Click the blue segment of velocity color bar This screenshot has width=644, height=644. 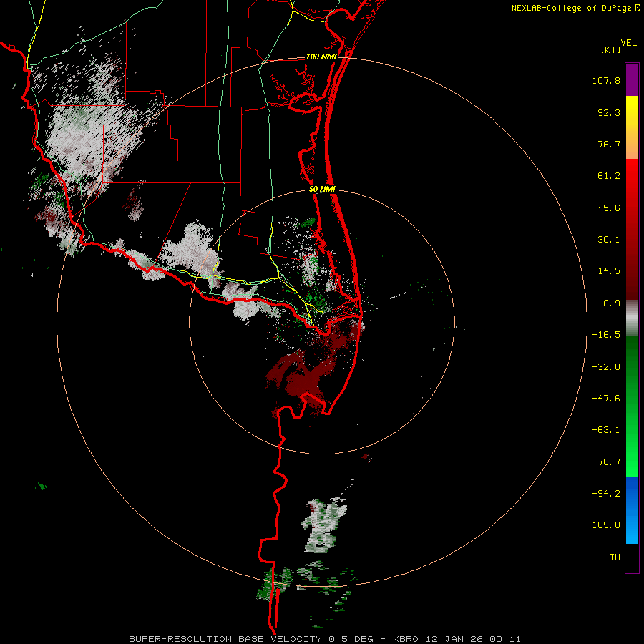click(632, 510)
